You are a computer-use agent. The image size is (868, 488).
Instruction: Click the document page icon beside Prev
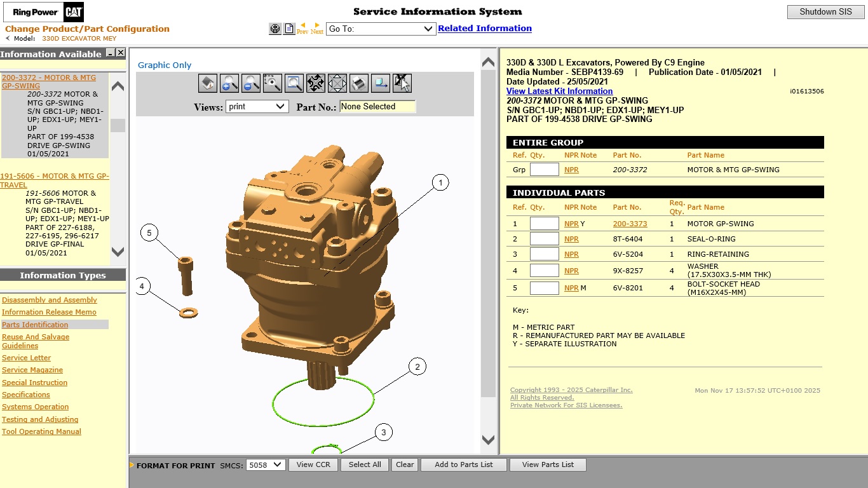[x=289, y=29]
